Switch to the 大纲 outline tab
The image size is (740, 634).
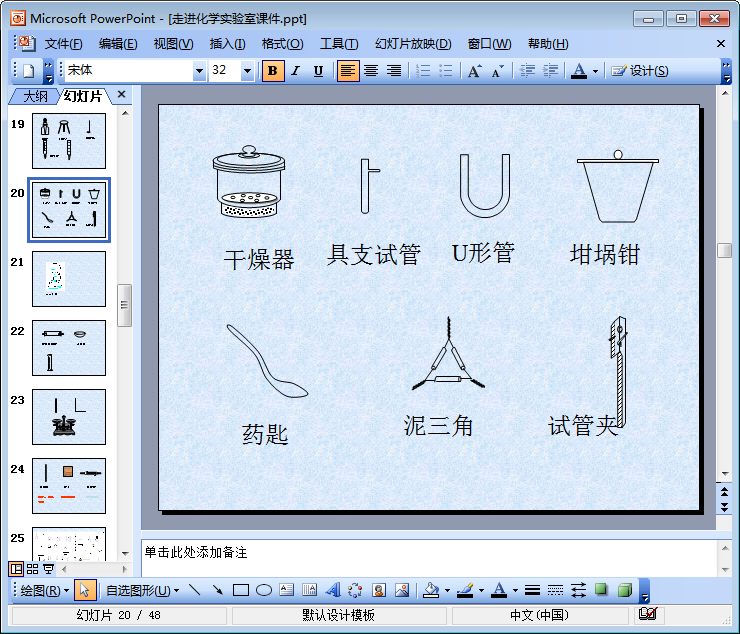(35, 96)
